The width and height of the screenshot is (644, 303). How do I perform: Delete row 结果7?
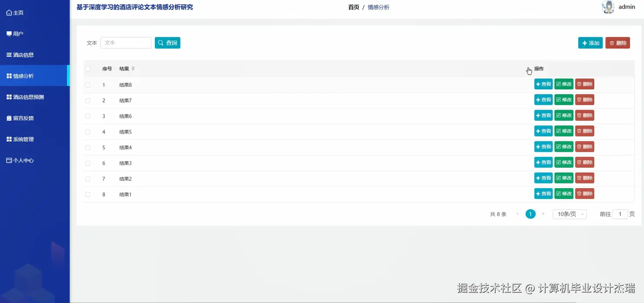click(585, 100)
